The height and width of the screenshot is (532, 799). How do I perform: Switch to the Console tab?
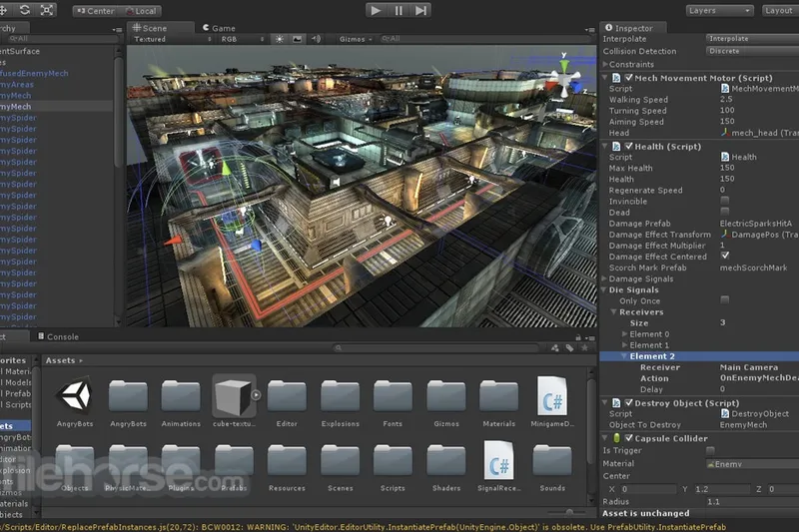pyautogui.click(x=58, y=336)
